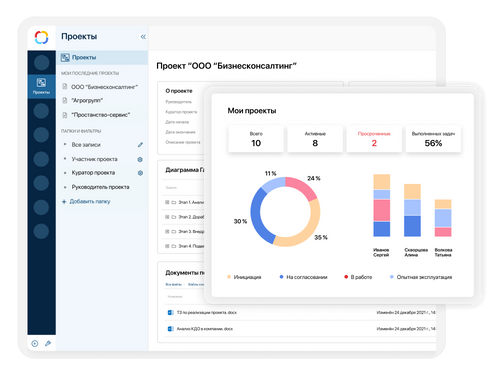
Task: Click folder icon of Этап 1
Action: pyautogui.click(x=174, y=202)
